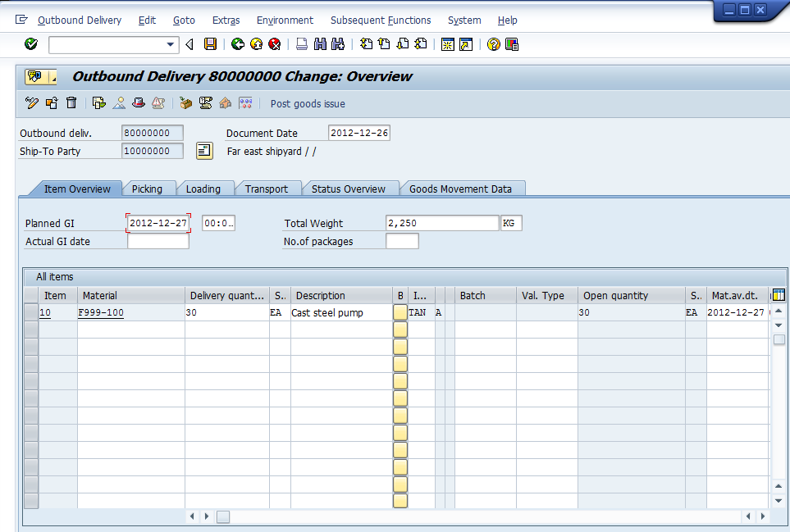Image resolution: width=790 pixels, height=532 pixels.
Task: Click the green Enter checkmark icon
Action: [x=30, y=44]
